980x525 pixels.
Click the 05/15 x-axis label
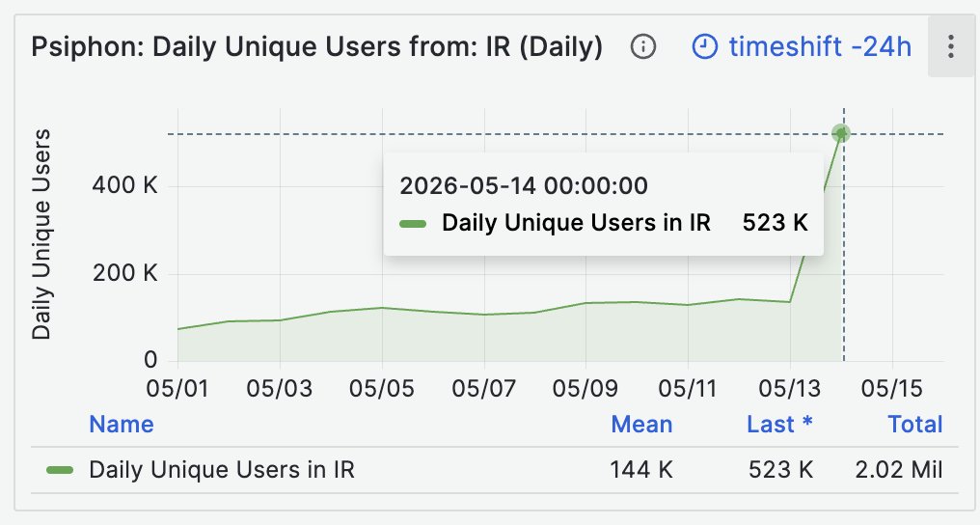click(891, 389)
